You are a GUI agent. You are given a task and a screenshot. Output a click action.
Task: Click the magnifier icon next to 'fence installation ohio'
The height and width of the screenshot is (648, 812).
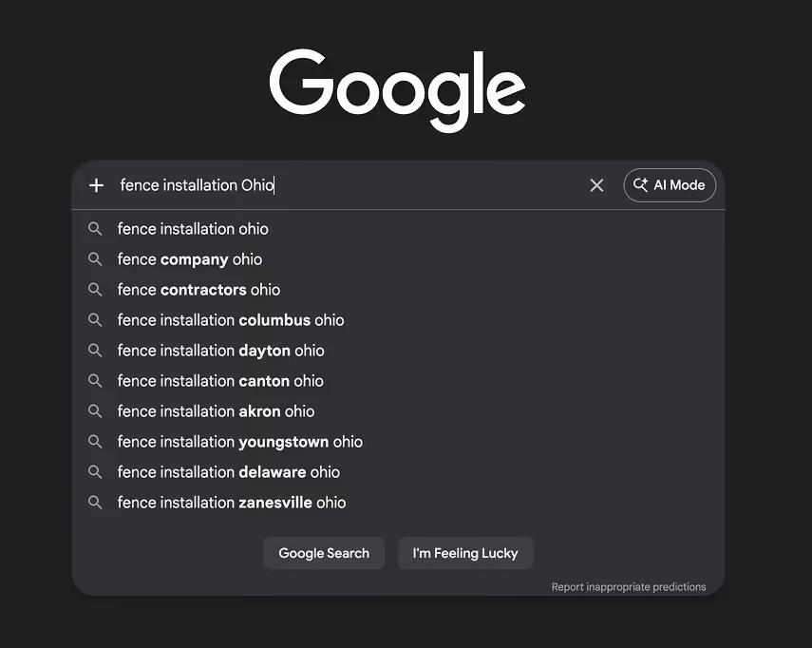(x=95, y=228)
